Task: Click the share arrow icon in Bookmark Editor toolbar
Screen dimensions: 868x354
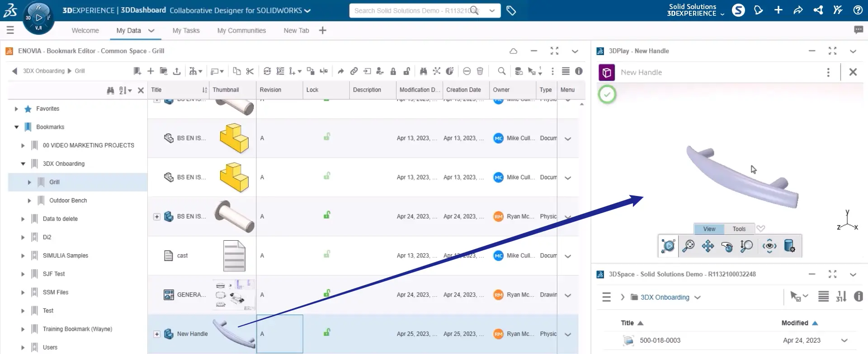Action: pyautogui.click(x=341, y=71)
